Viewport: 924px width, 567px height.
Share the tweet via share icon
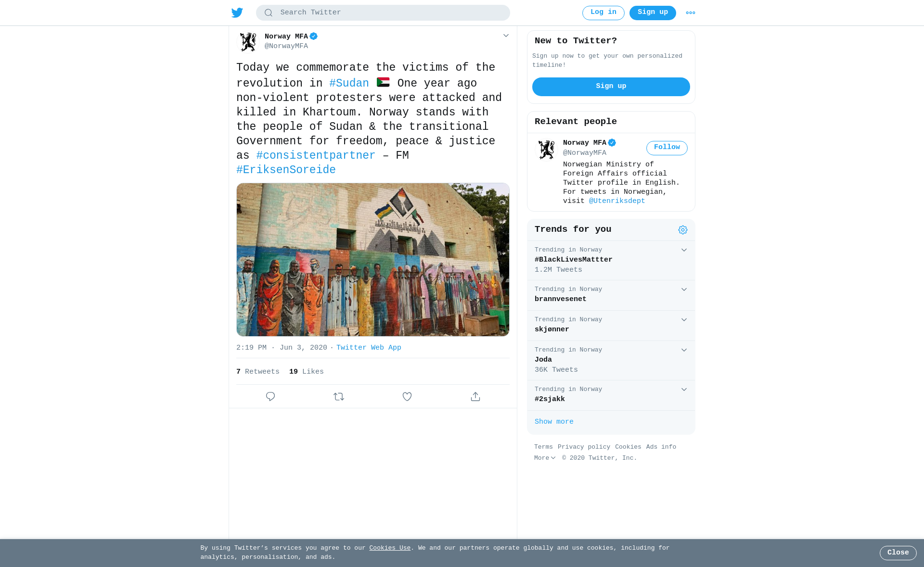(475, 396)
